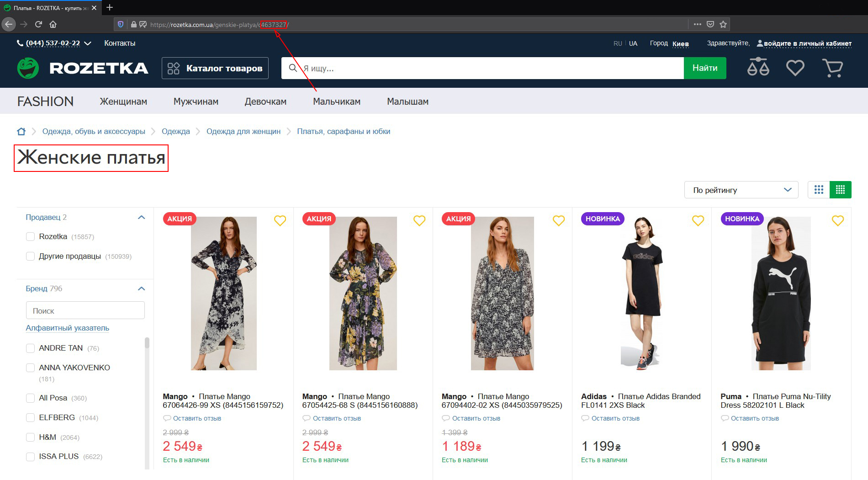This screenshot has width=868, height=480.
Task: Select the All Posa brand checkbox
Action: coord(31,398)
